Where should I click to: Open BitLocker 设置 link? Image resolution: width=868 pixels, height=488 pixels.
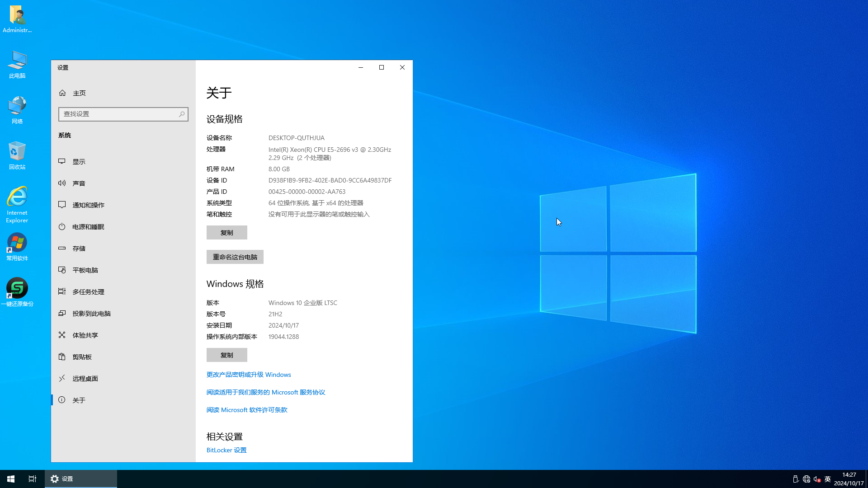(x=226, y=450)
